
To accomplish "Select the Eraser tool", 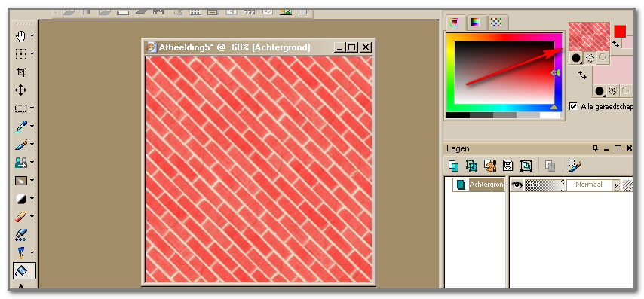I will 21,217.
